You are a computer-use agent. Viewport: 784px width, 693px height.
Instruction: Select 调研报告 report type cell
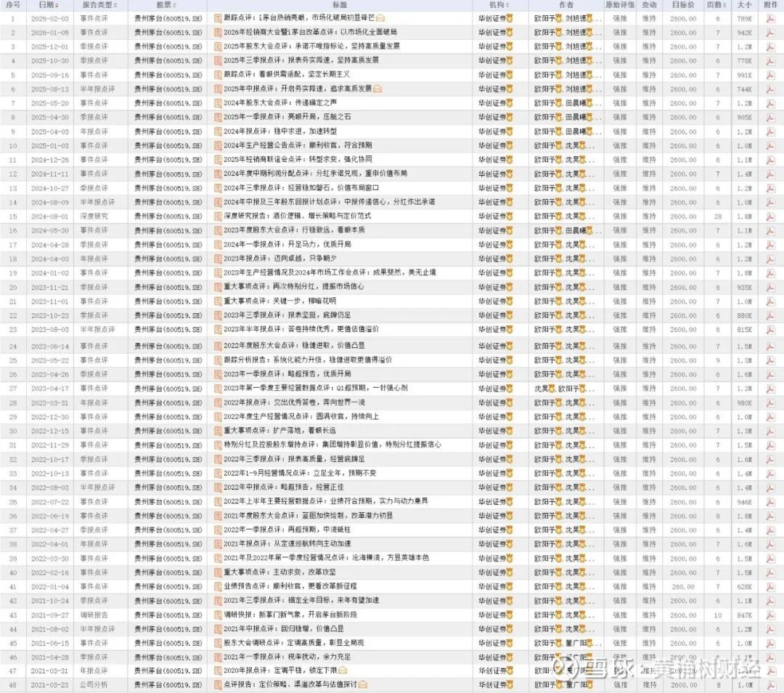pos(94,615)
